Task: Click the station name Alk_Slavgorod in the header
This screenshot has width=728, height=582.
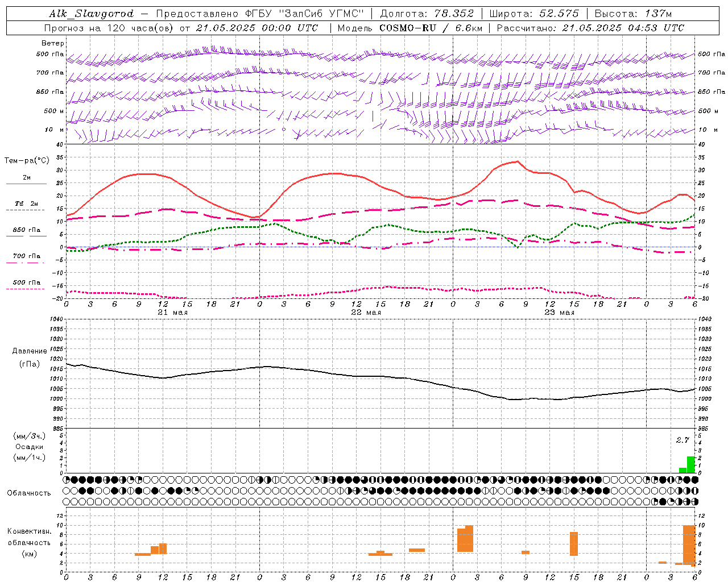Action: tap(92, 14)
